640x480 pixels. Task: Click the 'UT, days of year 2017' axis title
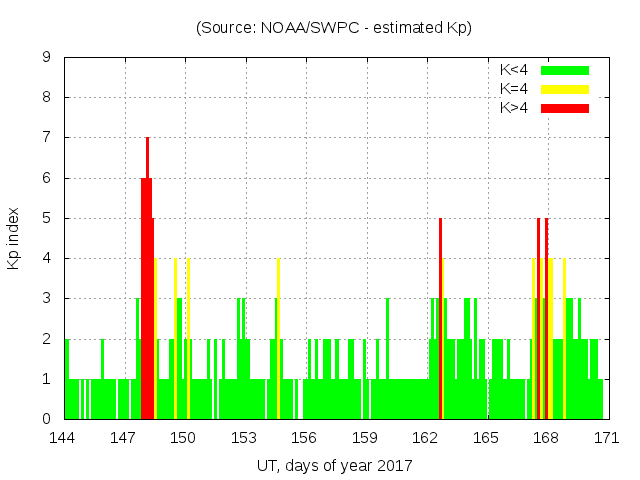pyautogui.click(x=333, y=465)
